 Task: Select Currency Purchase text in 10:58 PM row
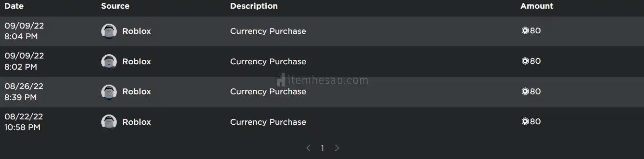pos(268,122)
